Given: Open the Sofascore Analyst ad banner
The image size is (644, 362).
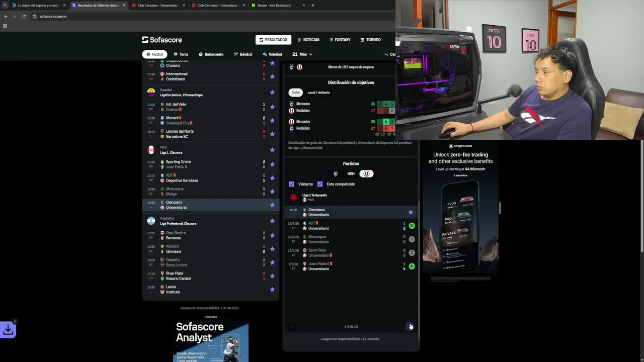Looking at the screenshot, I should point(211,341).
